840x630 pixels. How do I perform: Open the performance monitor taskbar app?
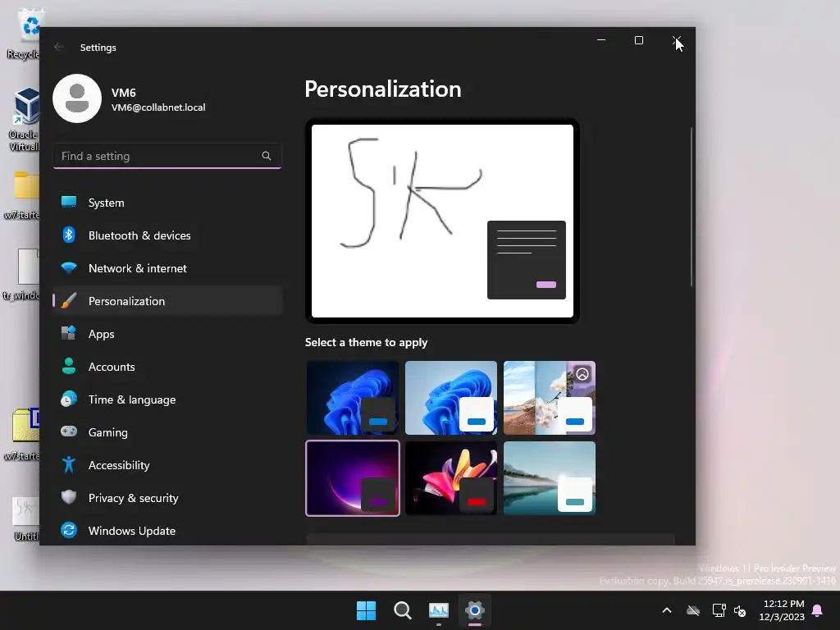coord(439,610)
